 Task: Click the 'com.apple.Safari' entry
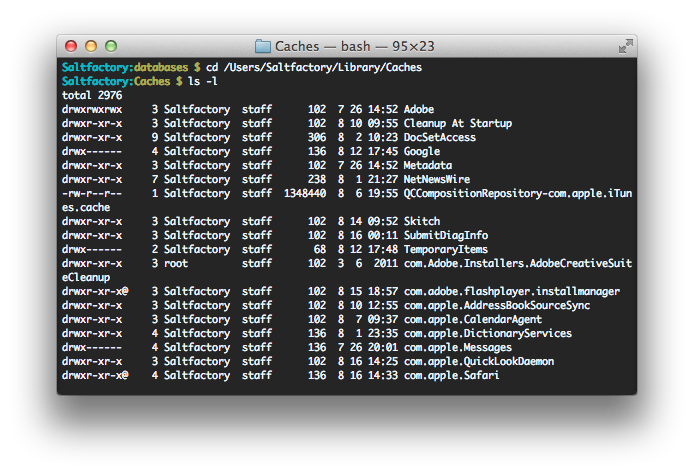point(451,376)
